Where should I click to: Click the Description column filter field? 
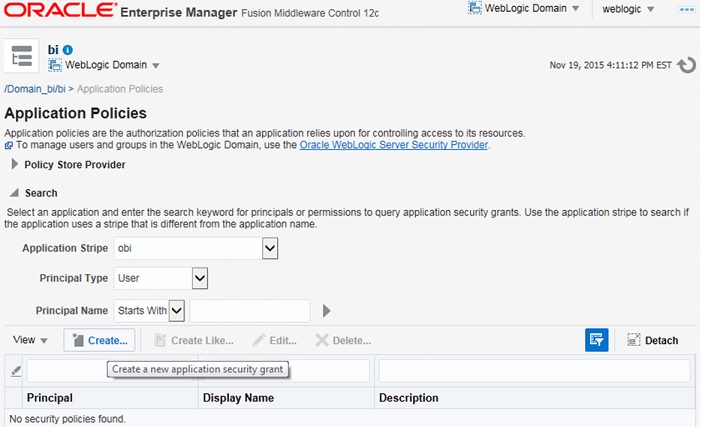(x=534, y=371)
